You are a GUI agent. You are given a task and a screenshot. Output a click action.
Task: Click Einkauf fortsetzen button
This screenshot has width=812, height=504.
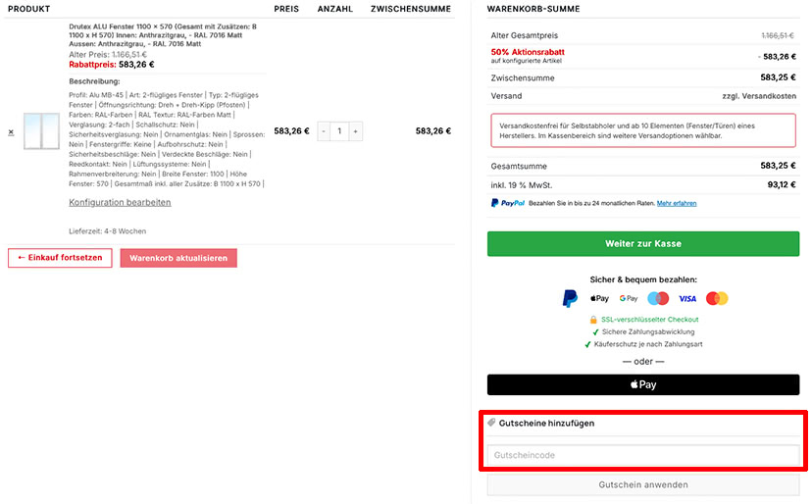[x=60, y=258]
